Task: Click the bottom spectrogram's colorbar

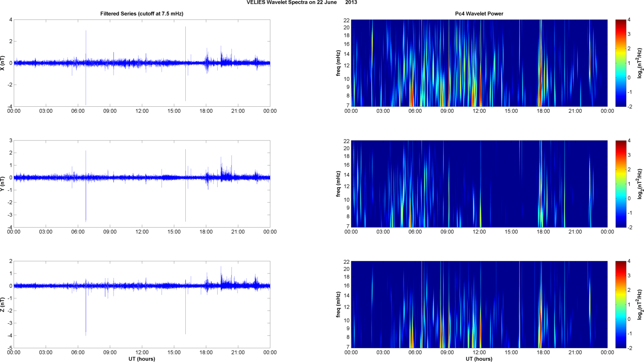Action: tap(621, 305)
